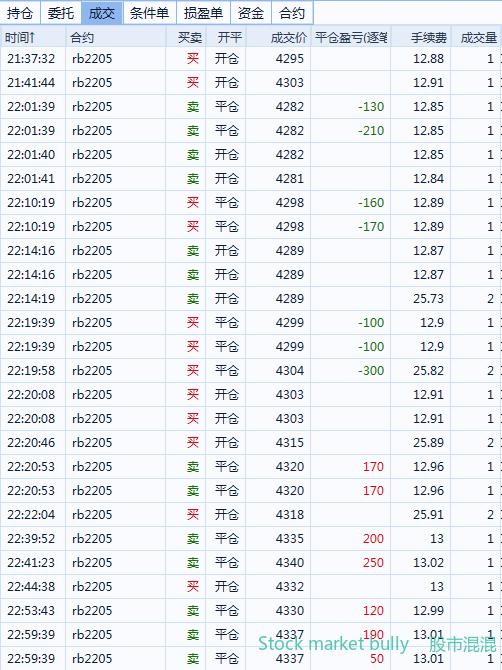The height and width of the screenshot is (670, 502).
Task: Click 平仓 in the 22:41:23 row
Action: click(x=226, y=562)
